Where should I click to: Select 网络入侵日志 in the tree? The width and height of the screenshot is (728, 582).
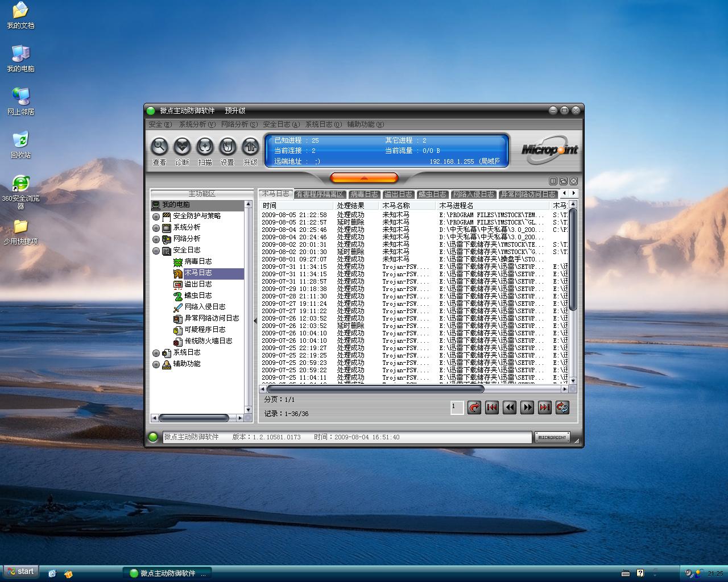205,307
